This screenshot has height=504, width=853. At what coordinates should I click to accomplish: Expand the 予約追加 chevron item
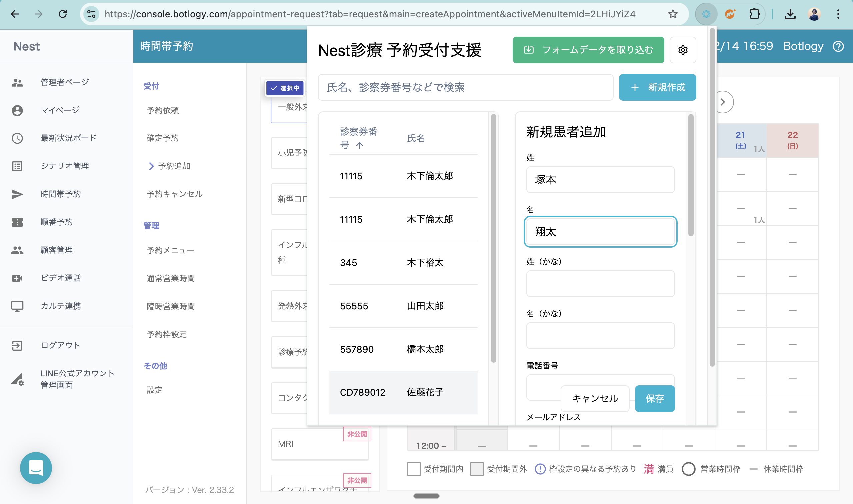[x=151, y=166]
